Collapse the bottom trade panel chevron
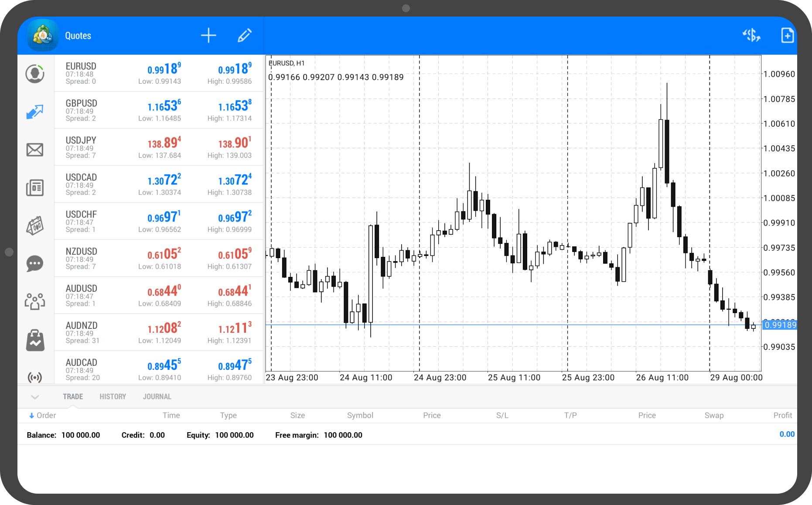This screenshot has width=812, height=505. coord(35,397)
